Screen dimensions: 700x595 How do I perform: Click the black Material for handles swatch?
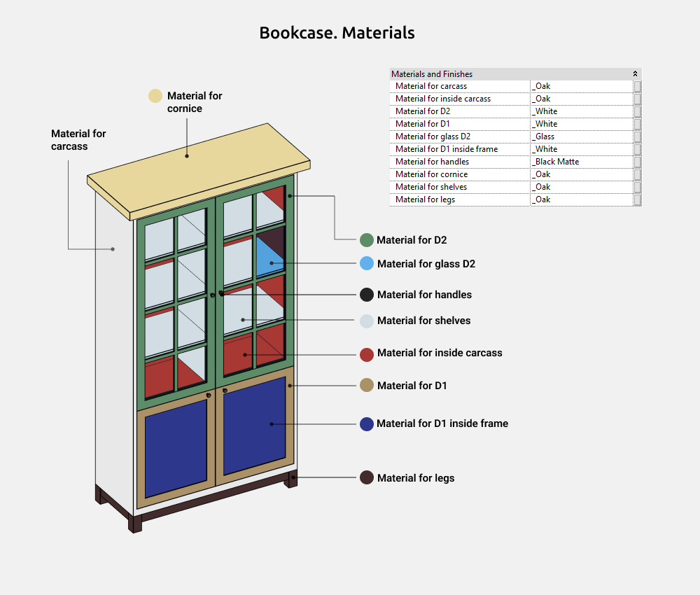click(x=367, y=295)
